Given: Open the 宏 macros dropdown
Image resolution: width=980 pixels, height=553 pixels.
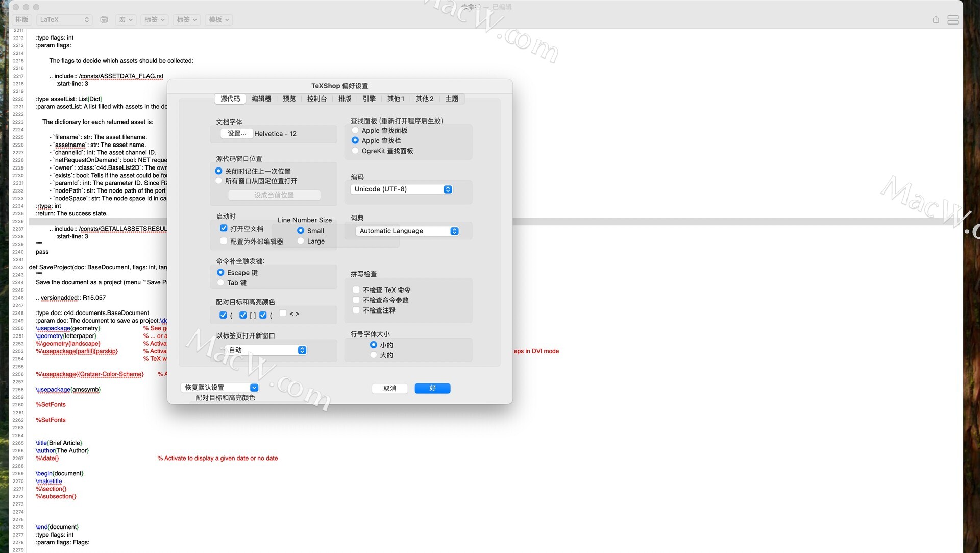Looking at the screenshot, I should [126, 20].
